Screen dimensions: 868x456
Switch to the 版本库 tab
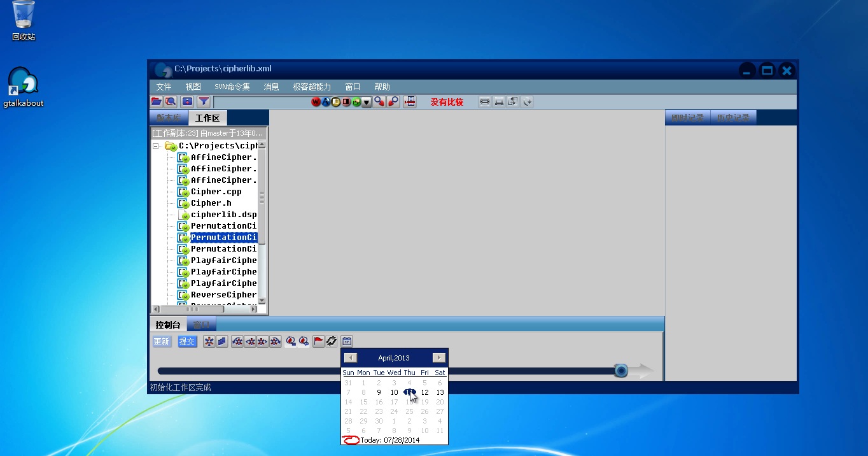[x=169, y=118]
